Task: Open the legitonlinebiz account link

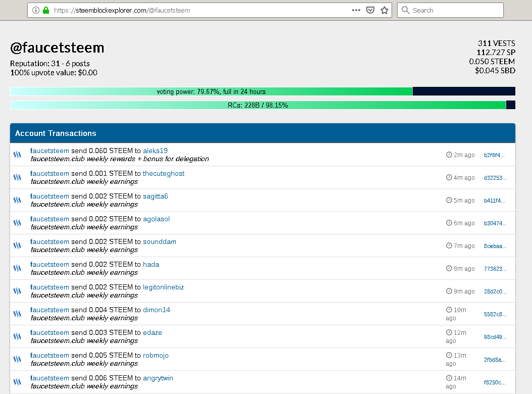Action: 163,287
